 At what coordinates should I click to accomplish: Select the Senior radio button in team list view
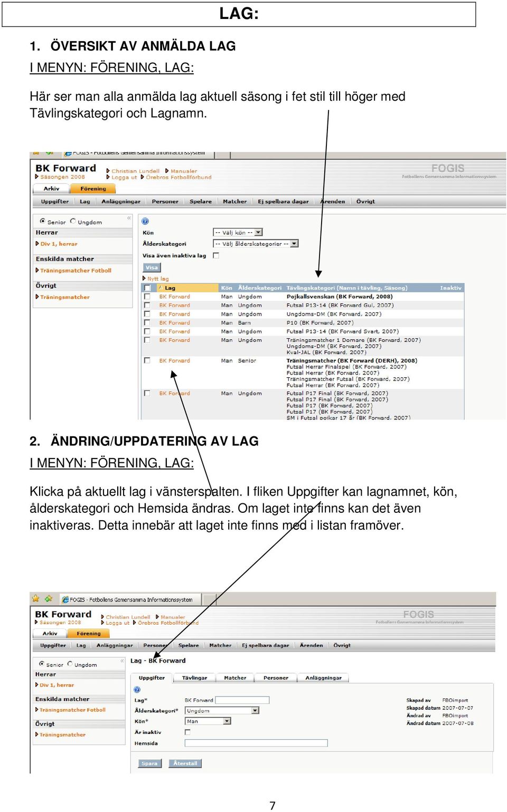click(43, 221)
